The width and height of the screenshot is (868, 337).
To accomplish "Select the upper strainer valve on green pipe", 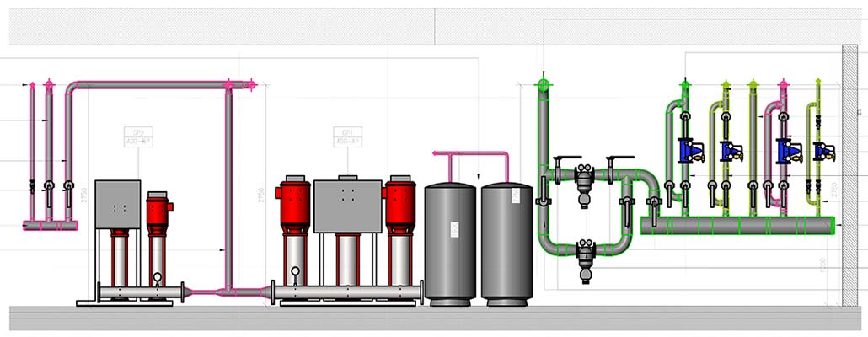I will click(583, 179).
